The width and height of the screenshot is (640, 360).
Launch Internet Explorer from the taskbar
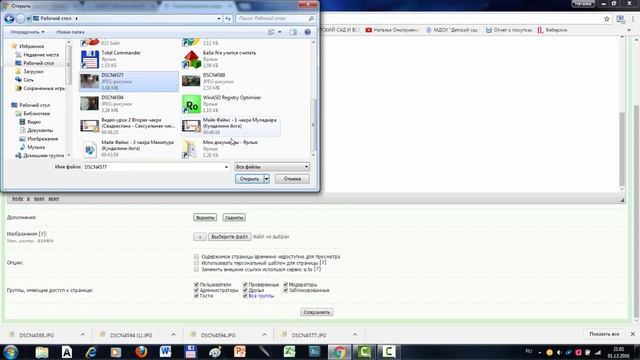pos(91,352)
